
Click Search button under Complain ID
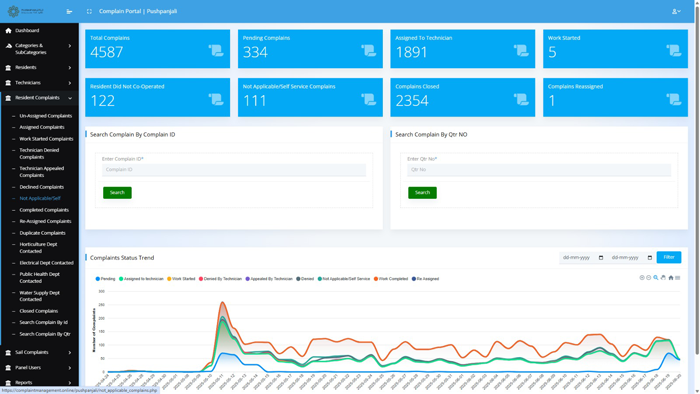coord(117,192)
